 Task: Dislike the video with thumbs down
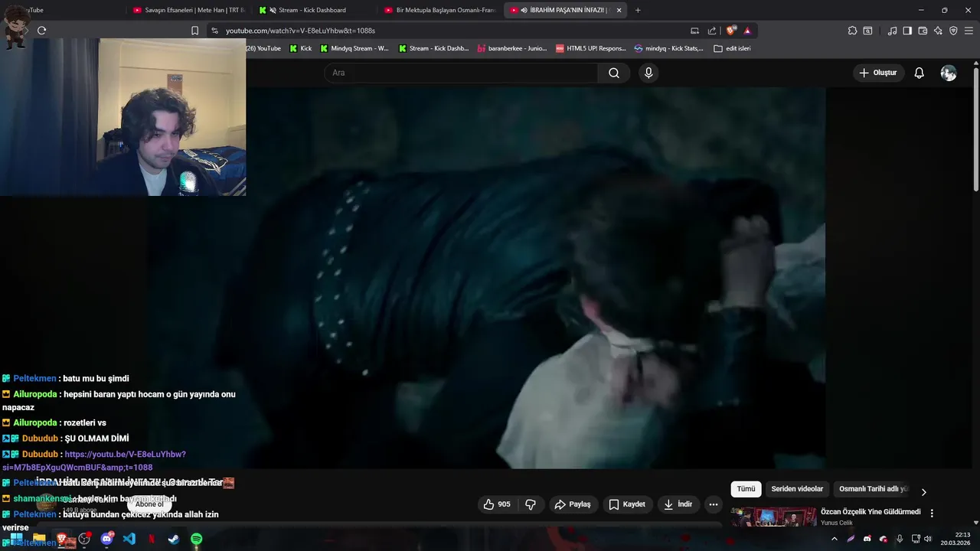(530, 504)
